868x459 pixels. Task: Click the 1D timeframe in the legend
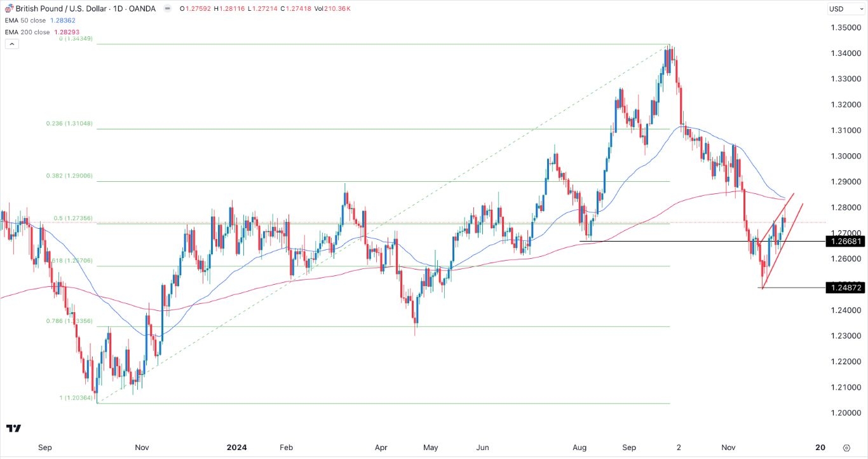tap(119, 9)
